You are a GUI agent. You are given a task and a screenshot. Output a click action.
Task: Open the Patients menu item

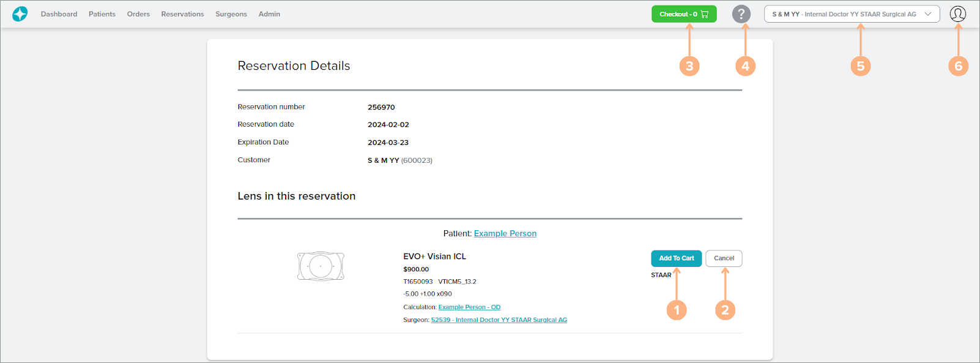pyautogui.click(x=102, y=14)
